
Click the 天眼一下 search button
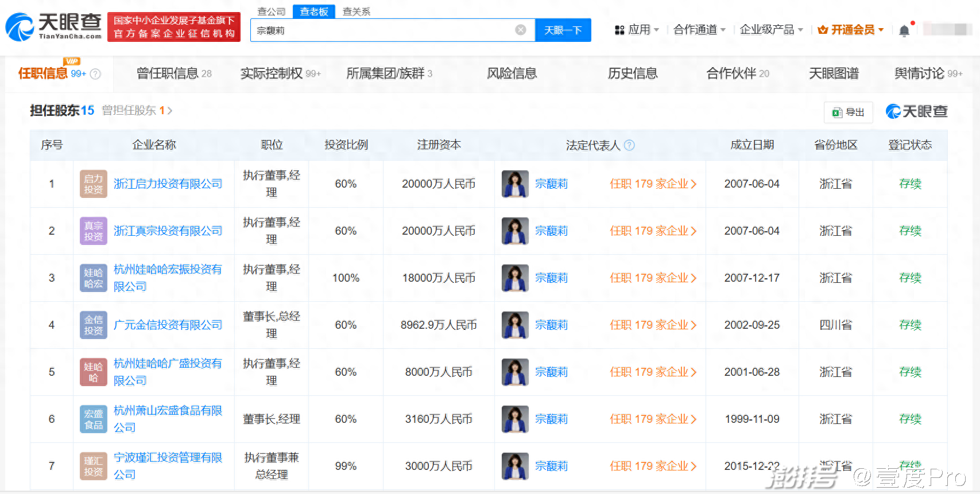[x=563, y=30]
